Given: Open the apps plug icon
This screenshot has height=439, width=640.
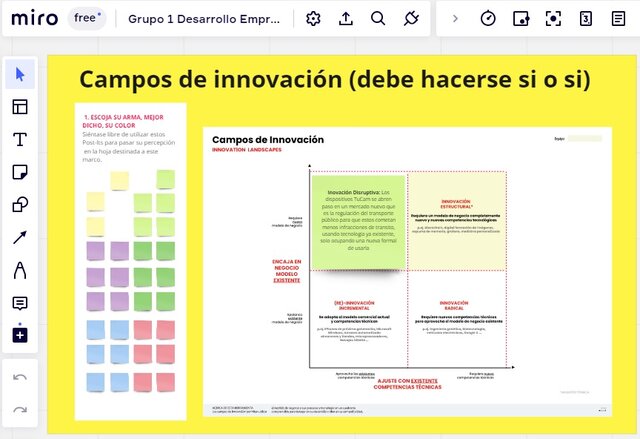Looking at the screenshot, I should coord(411,18).
